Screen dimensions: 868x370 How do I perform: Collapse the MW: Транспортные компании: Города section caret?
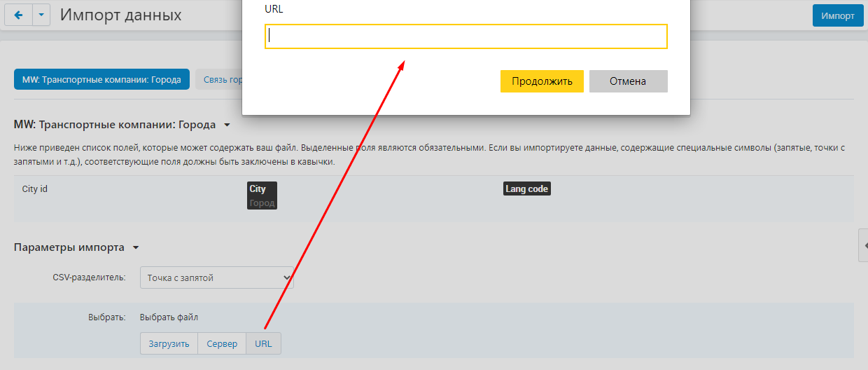point(227,125)
